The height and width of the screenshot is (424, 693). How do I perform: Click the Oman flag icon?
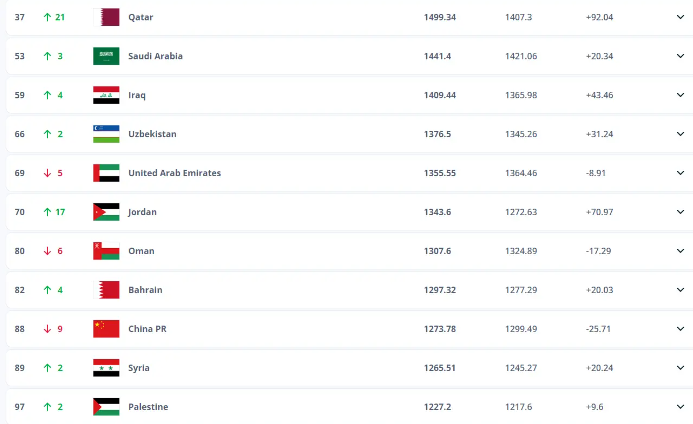106,251
